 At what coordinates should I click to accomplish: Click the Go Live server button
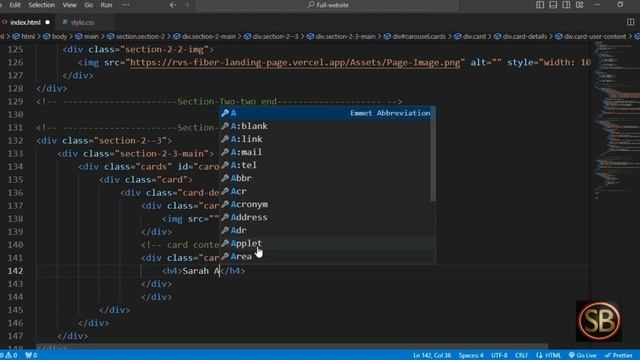582,355
